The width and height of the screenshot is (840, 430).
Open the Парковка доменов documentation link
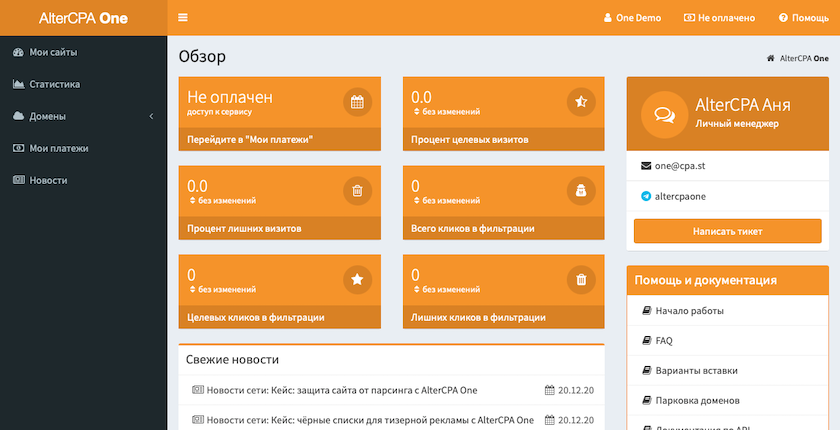coord(698,401)
